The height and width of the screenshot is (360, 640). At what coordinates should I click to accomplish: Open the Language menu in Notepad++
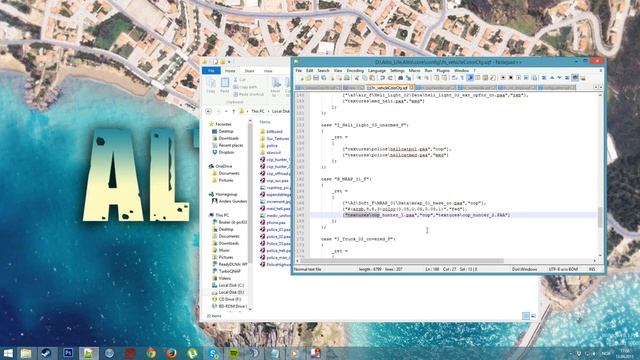(x=377, y=71)
